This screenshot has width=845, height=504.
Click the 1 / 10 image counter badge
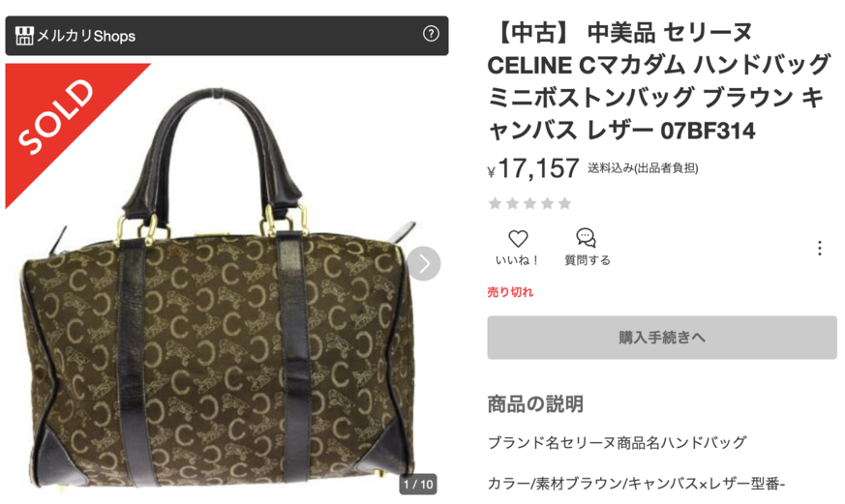[x=418, y=484]
